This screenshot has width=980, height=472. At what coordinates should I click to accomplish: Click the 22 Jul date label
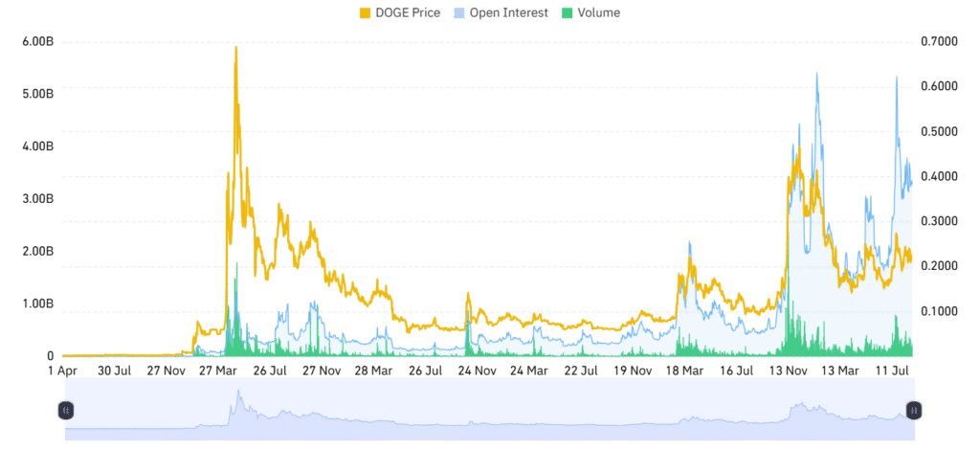[x=581, y=371]
